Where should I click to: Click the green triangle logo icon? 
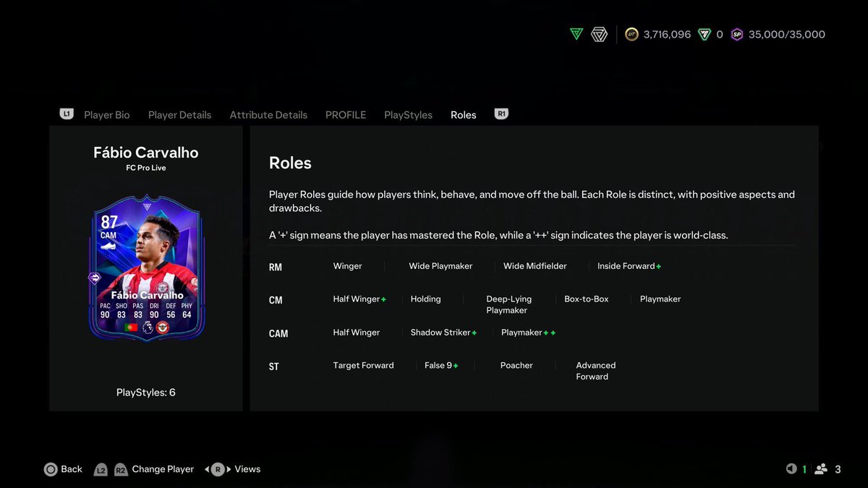(x=576, y=34)
